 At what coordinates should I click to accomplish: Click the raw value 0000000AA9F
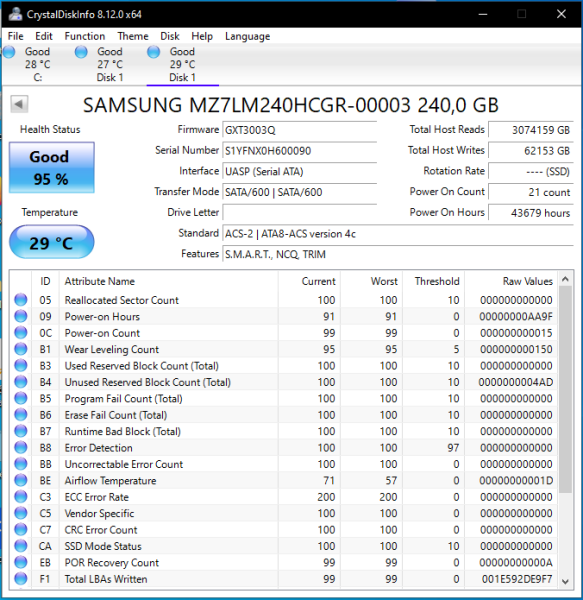coord(516,316)
